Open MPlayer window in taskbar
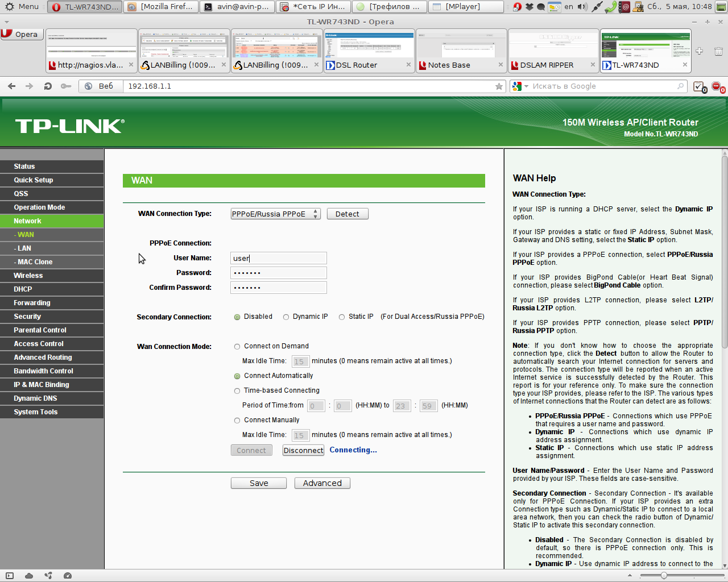 pyautogui.click(x=466, y=7)
